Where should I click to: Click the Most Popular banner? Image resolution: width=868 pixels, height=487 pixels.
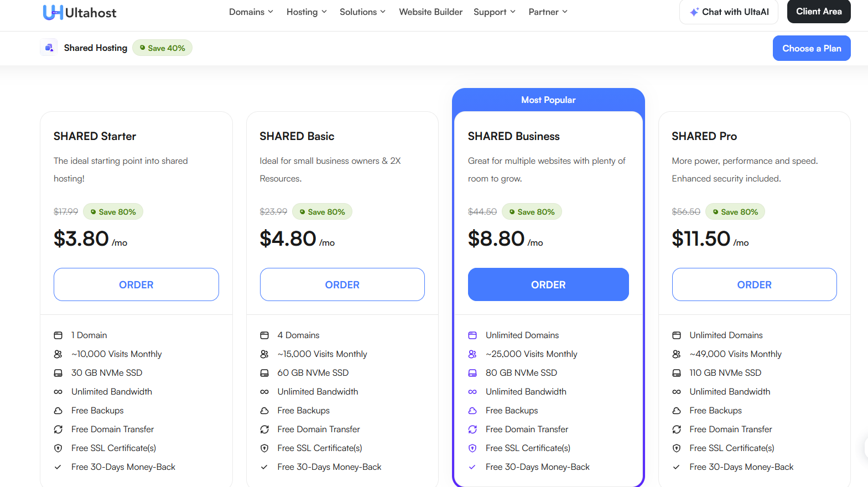548,100
